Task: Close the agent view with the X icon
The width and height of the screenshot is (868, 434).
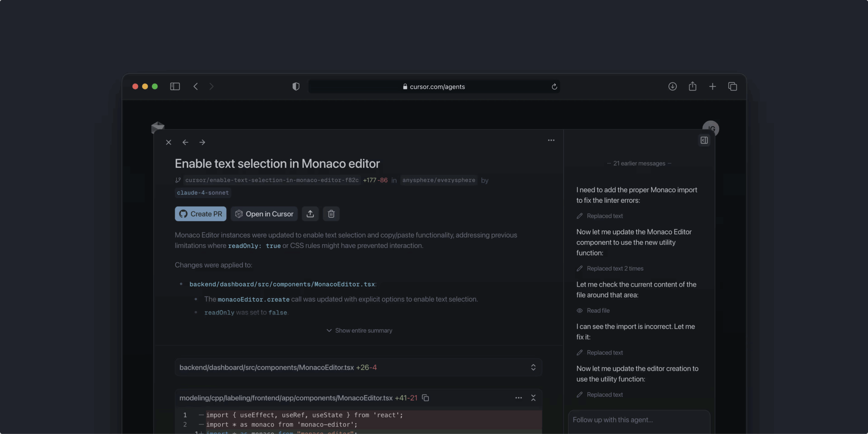Action: coord(169,142)
